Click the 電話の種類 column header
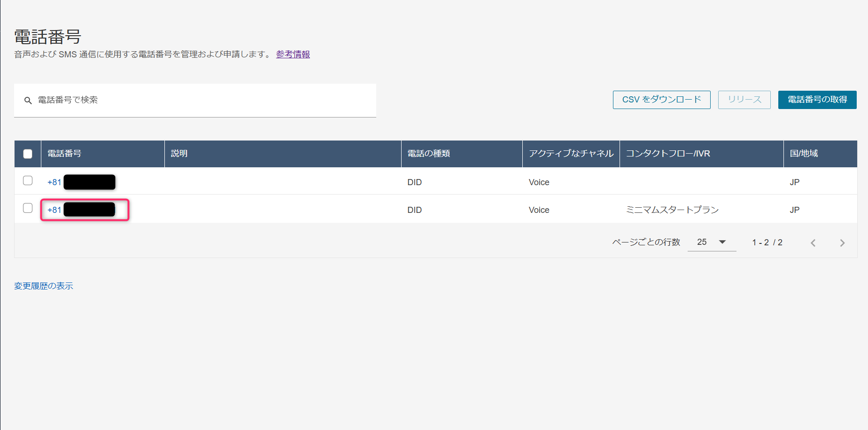Viewport: 868px width, 430px height. click(x=428, y=154)
